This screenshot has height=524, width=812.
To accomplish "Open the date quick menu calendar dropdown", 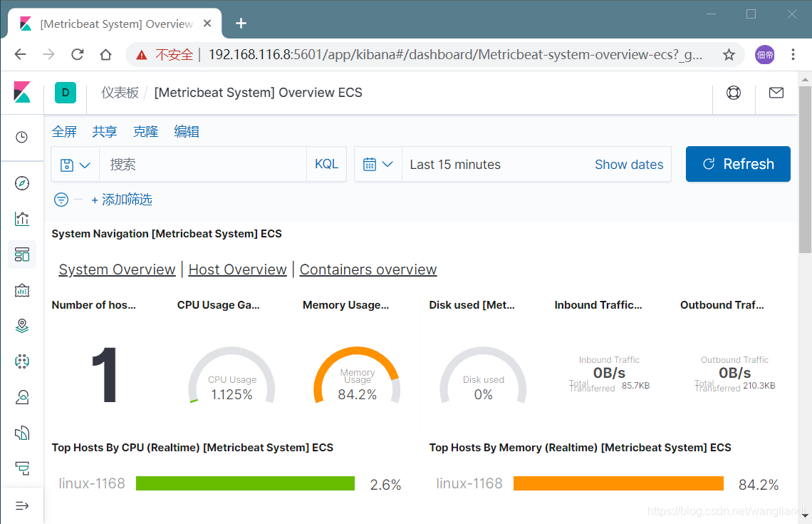I will click(378, 164).
